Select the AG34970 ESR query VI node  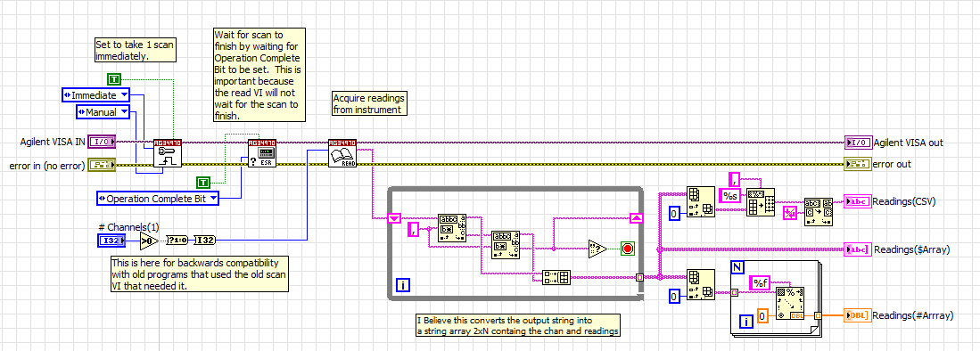pyautogui.click(x=261, y=153)
